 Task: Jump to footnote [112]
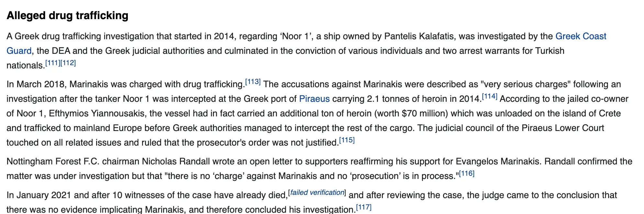point(68,63)
